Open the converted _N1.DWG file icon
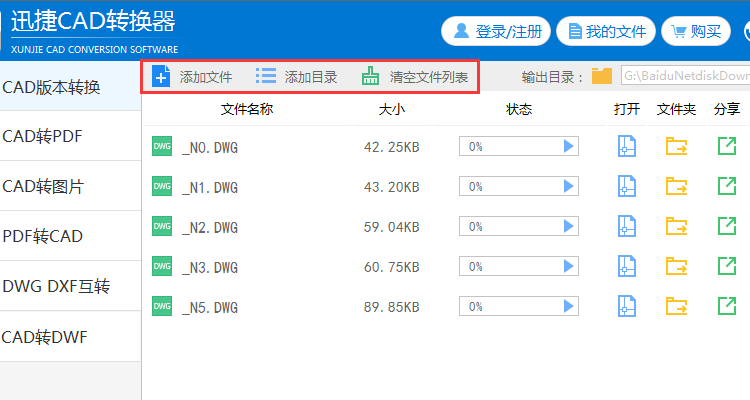Image resolution: width=750 pixels, height=400 pixels. pyautogui.click(x=627, y=186)
